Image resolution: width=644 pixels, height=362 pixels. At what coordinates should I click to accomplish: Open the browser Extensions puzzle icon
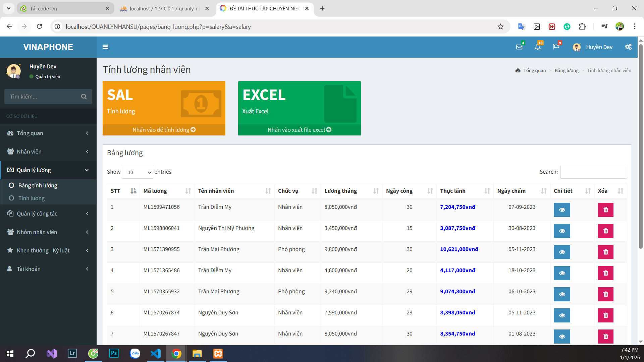(x=582, y=27)
